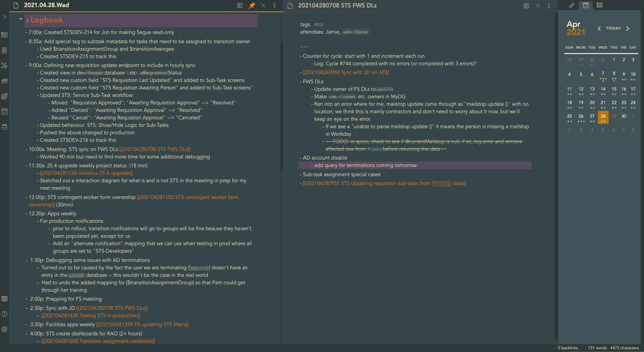
Task: Expand the sidebar using the chevron arrow
Action: pos(4,16)
